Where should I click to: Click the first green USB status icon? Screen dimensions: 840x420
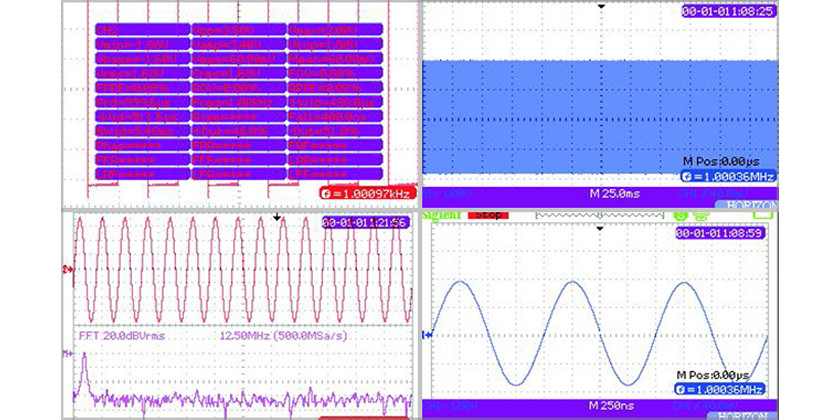[x=679, y=214]
